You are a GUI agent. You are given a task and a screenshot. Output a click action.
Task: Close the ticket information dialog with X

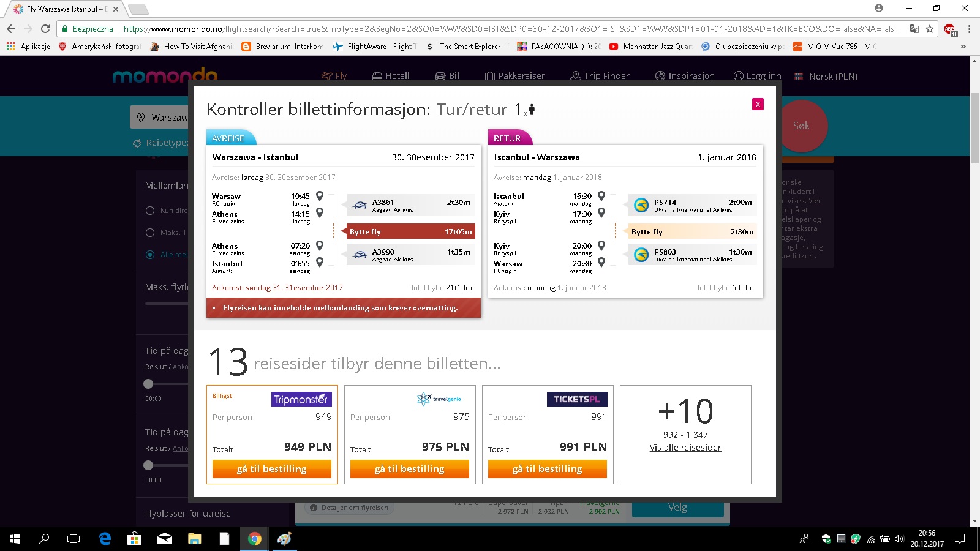tap(758, 104)
